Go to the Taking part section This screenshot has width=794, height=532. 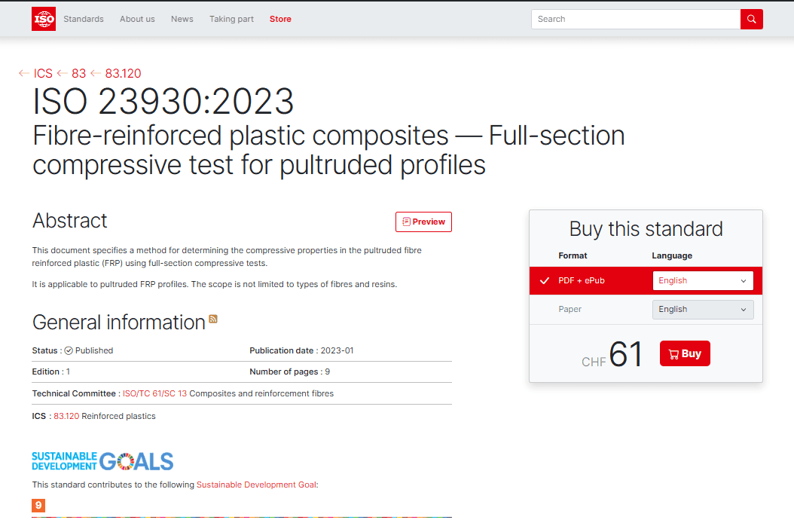231,19
